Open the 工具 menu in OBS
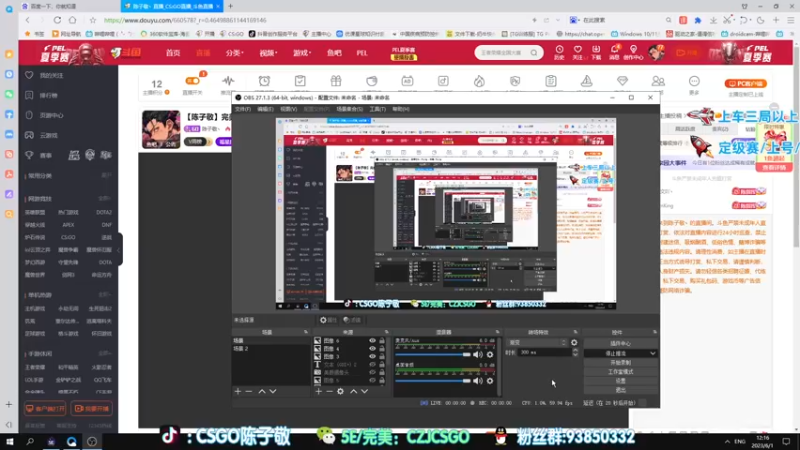Image resolution: width=800 pixels, height=450 pixels. click(378, 109)
